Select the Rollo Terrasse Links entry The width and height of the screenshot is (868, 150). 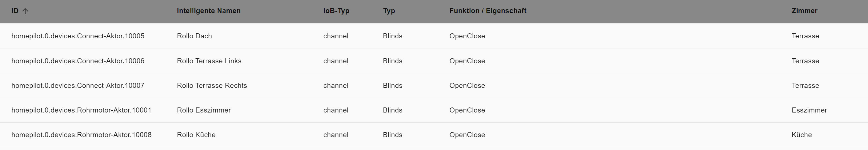[x=209, y=61]
